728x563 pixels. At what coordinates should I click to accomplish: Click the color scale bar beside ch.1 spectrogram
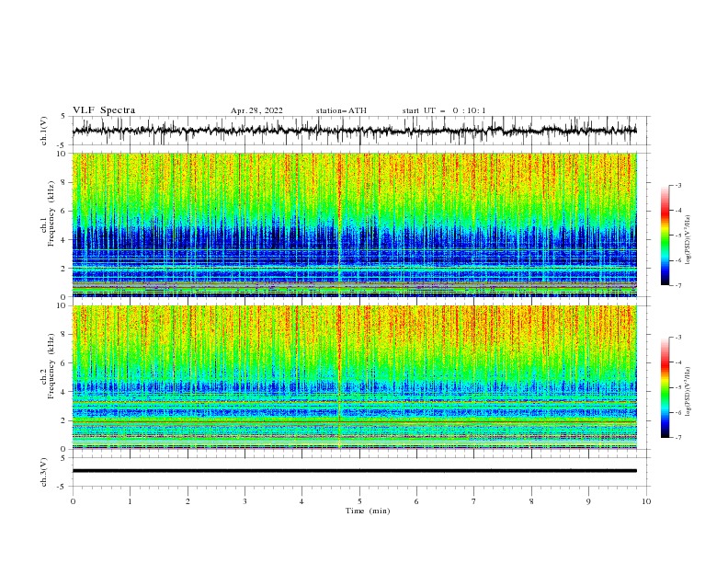[665, 236]
